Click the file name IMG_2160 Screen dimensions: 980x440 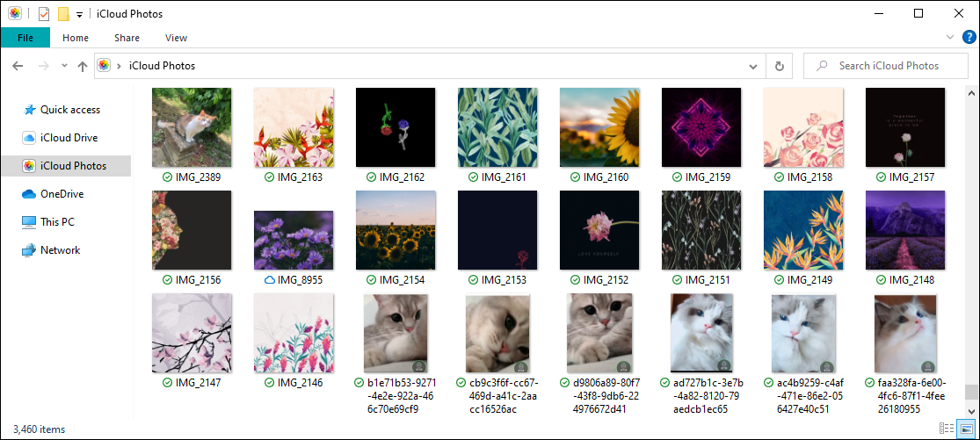point(606,177)
